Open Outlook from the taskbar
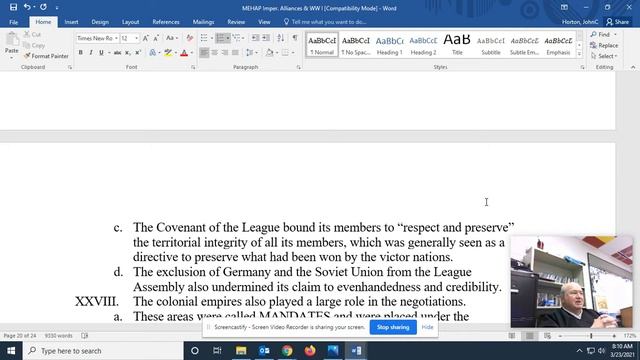This screenshot has width=640, height=360. click(264, 351)
